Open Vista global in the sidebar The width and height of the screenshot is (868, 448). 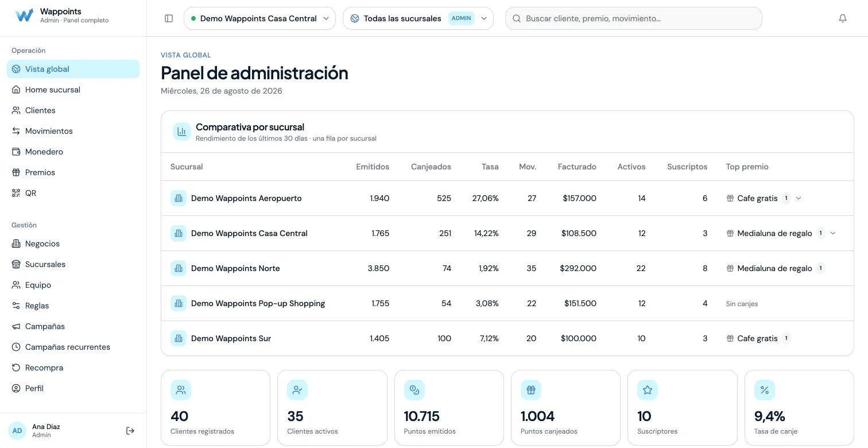[x=73, y=69]
